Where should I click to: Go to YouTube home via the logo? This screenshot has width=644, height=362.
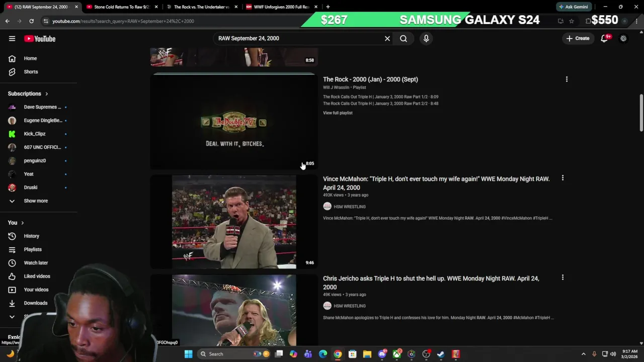40,39
